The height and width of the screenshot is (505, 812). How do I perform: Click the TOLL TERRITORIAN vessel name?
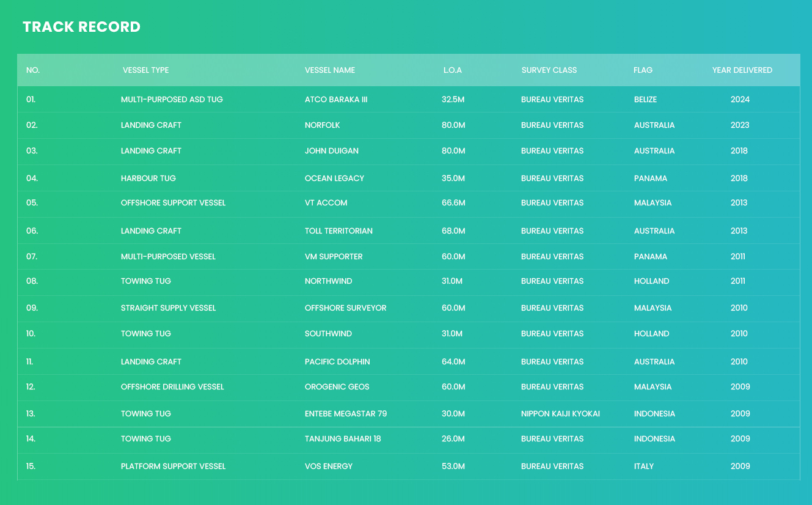(x=338, y=231)
